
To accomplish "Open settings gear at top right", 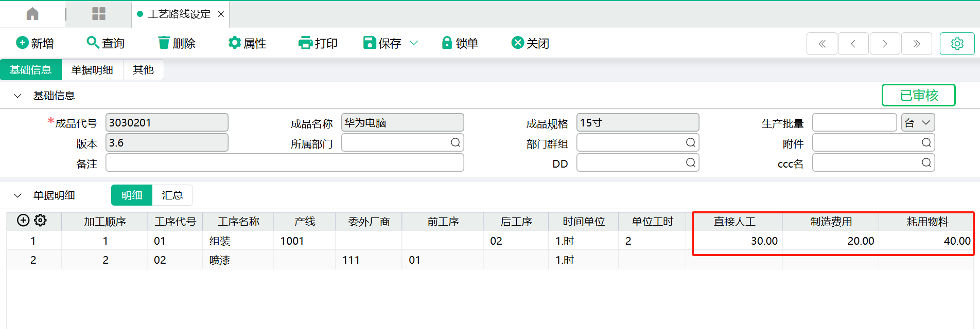I will (x=957, y=44).
